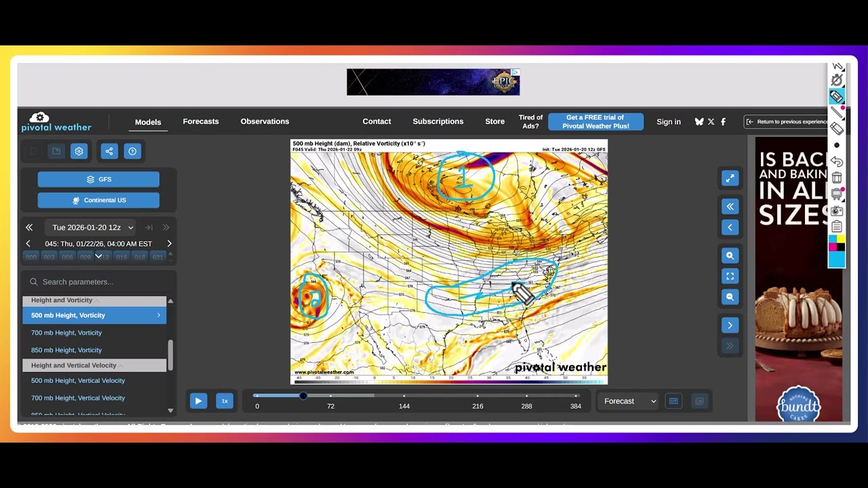Select the line tool in annotation toolbar

(837, 113)
